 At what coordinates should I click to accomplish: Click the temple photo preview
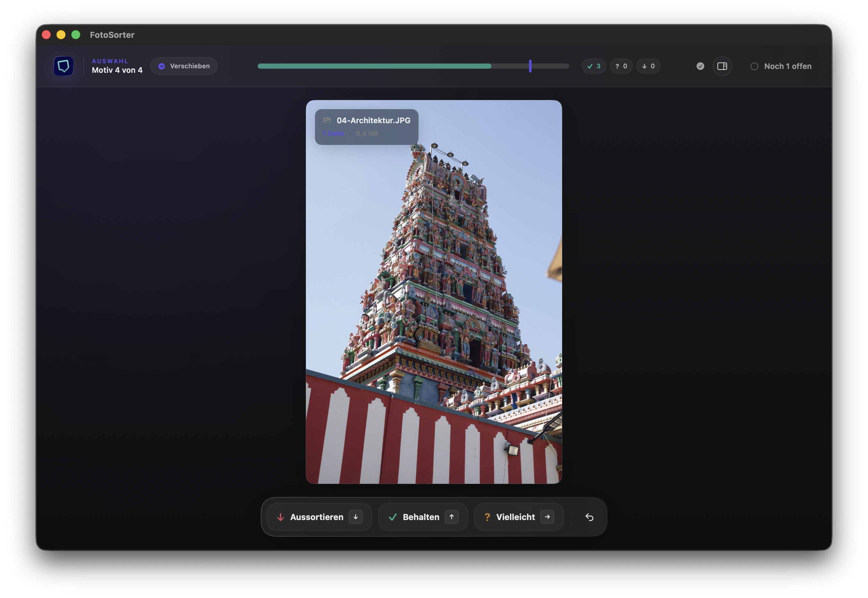pyautogui.click(x=433, y=292)
